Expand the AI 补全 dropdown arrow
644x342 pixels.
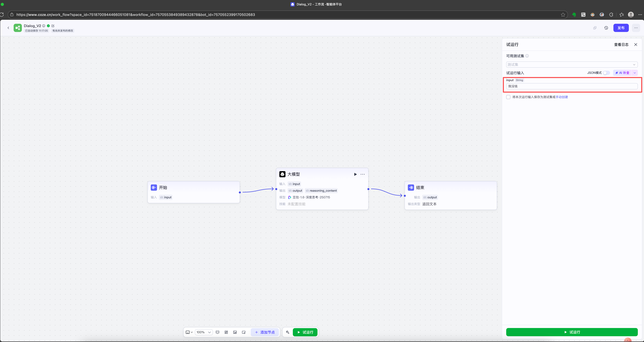click(635, 73)
